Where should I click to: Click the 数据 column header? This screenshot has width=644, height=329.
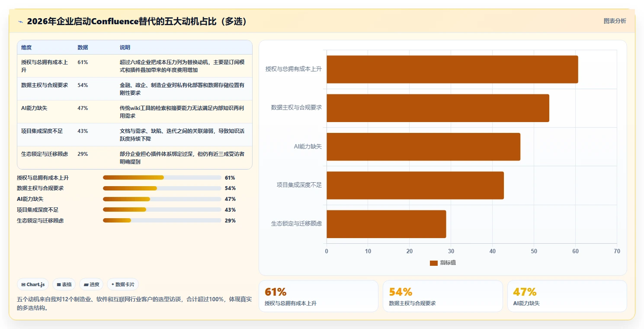click(x=83, y=48)
